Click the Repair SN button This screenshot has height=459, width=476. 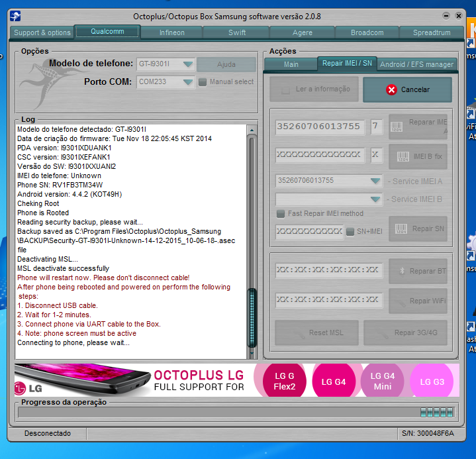pyautogui.click(x=418, y=229)
